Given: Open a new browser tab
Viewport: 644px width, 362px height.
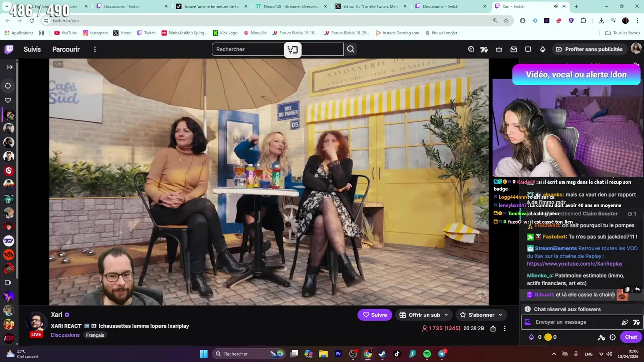Looking at the screenshot, I should [x=576, y=6].
